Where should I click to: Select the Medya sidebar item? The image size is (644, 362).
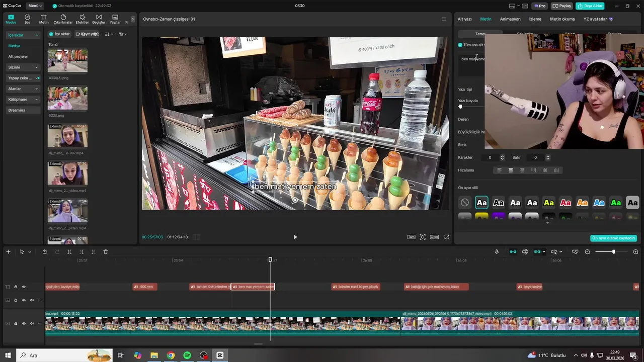tap(14, 46)
